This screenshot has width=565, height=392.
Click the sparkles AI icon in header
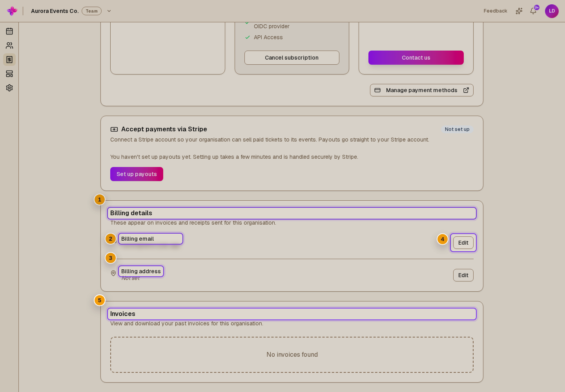[x=519, y=11]
